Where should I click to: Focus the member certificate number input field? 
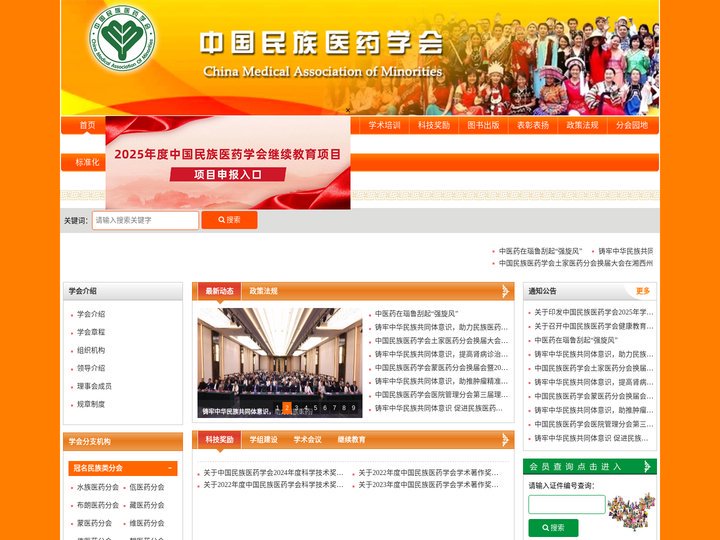tap(567, 504)
